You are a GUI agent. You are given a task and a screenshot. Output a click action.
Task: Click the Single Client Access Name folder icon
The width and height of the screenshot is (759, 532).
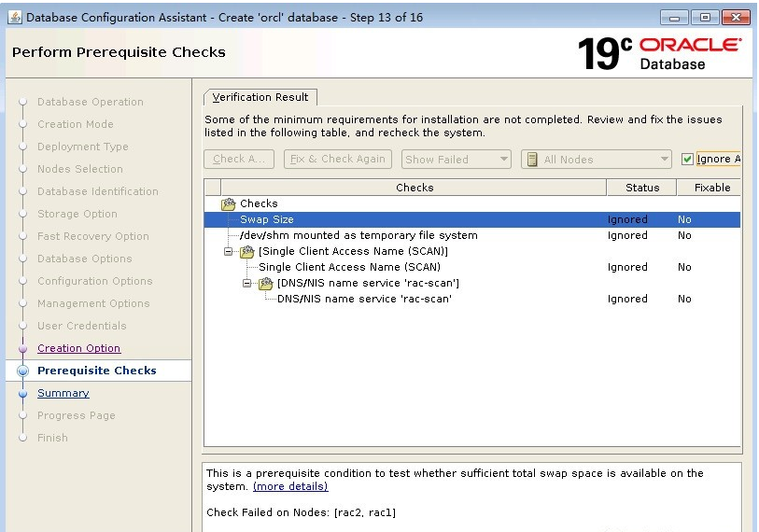247,251
